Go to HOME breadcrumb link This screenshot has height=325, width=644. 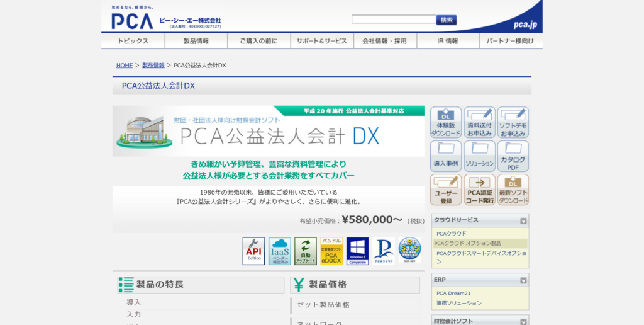click(125, 66)
